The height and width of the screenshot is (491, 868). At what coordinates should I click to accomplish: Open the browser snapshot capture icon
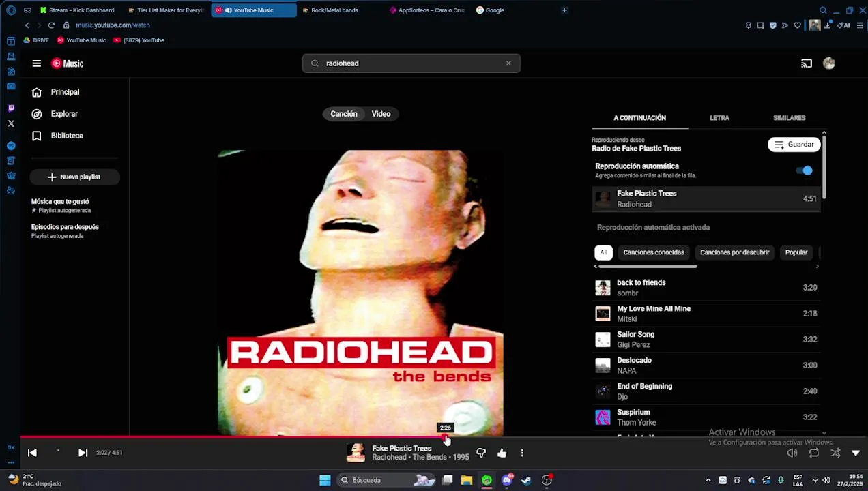(760, 25)
